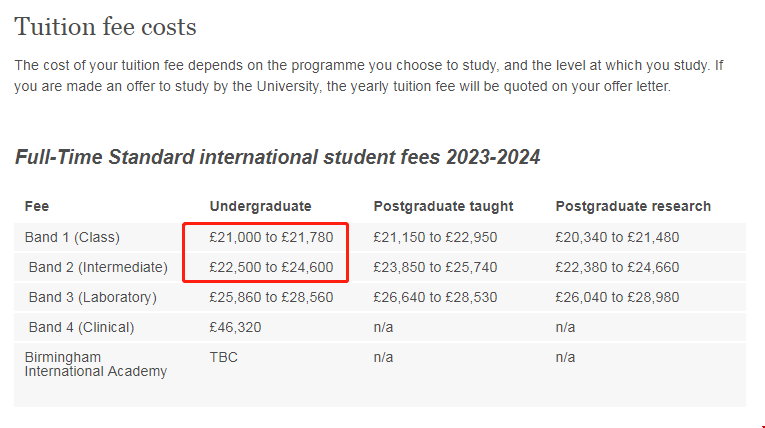Image resolution: width=765 pixels, height=428 pixels.
Task: Click the "Band 3 (Laboratory)" row label
Action: 92,297
